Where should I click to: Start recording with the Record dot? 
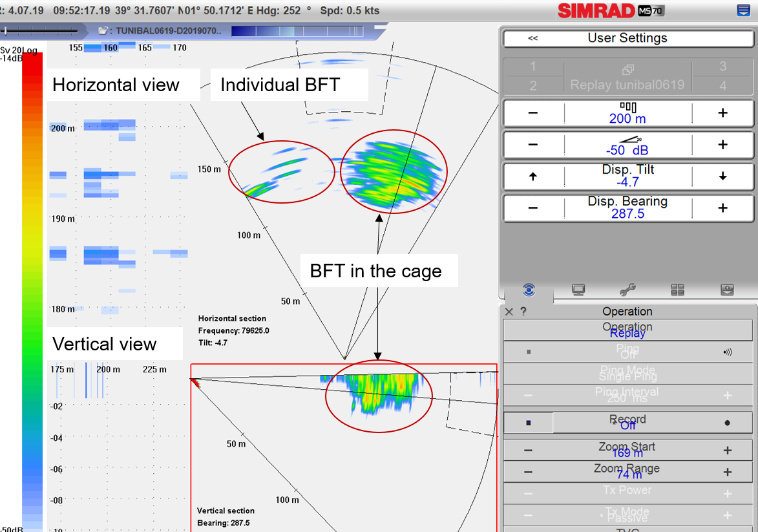click(727, 423)
